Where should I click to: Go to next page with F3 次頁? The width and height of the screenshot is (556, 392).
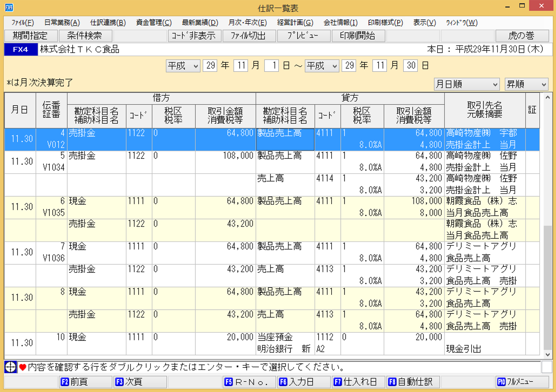pos(140,382)
